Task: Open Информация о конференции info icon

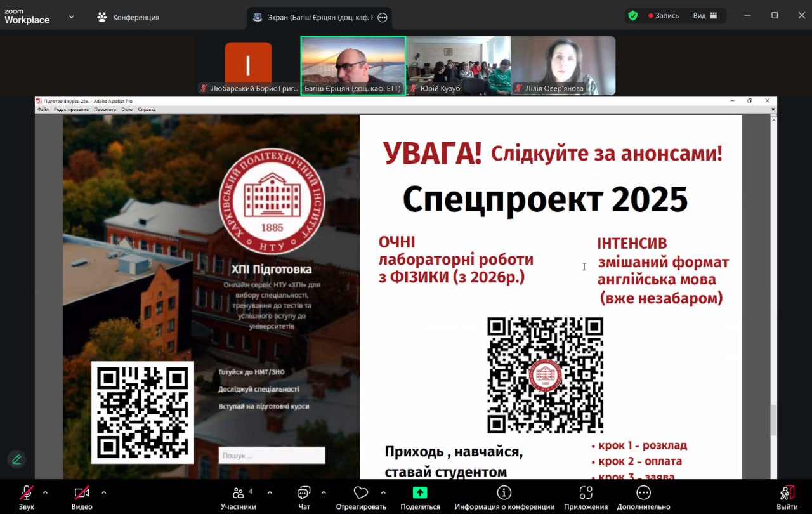Action: [504, 493]
